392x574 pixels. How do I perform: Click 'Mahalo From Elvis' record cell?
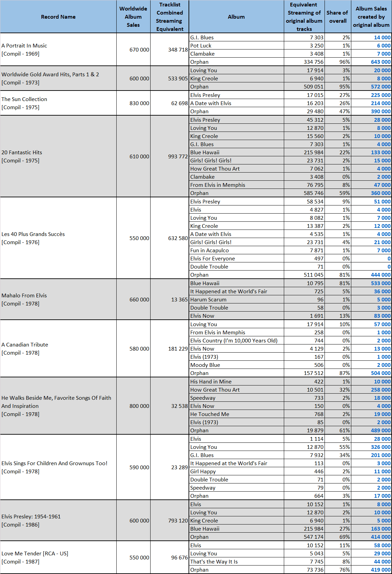pos(58,299)
